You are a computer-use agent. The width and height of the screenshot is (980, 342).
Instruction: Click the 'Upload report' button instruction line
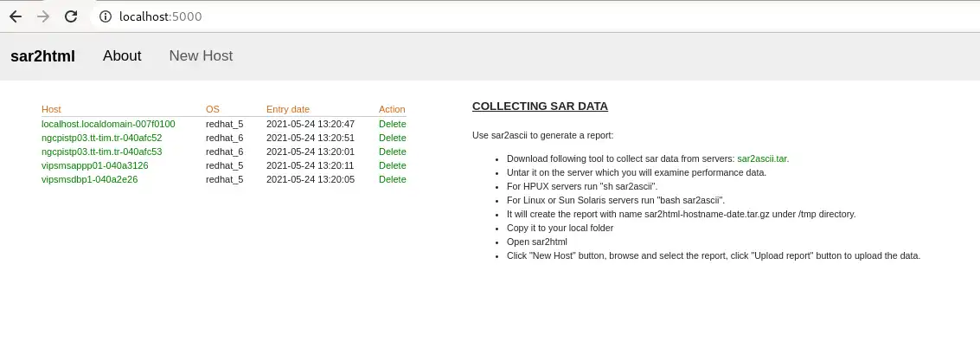(x=714, y=255)
